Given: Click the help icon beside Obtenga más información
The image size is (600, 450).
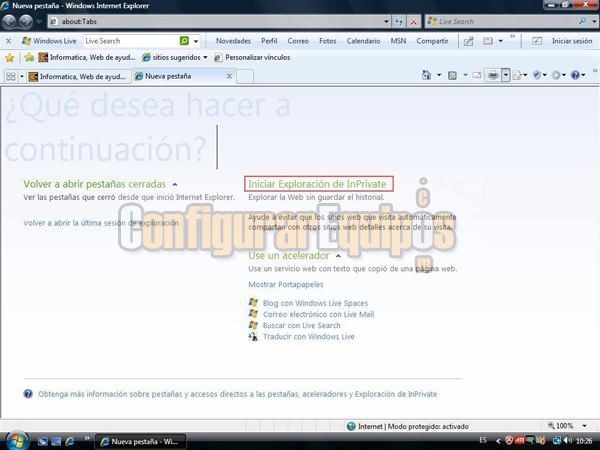Looking at the screenshot, I should click(x=28, y=394).
